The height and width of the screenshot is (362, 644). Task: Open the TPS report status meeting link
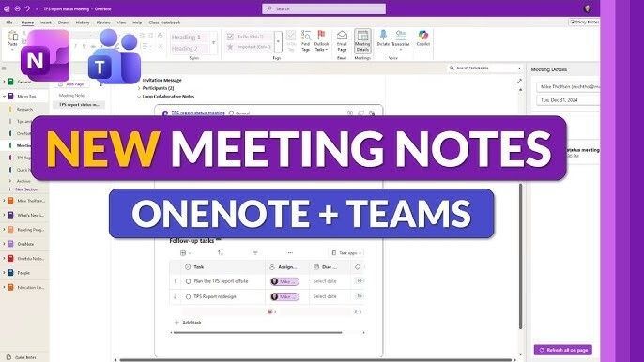click(x=198, y=113)
